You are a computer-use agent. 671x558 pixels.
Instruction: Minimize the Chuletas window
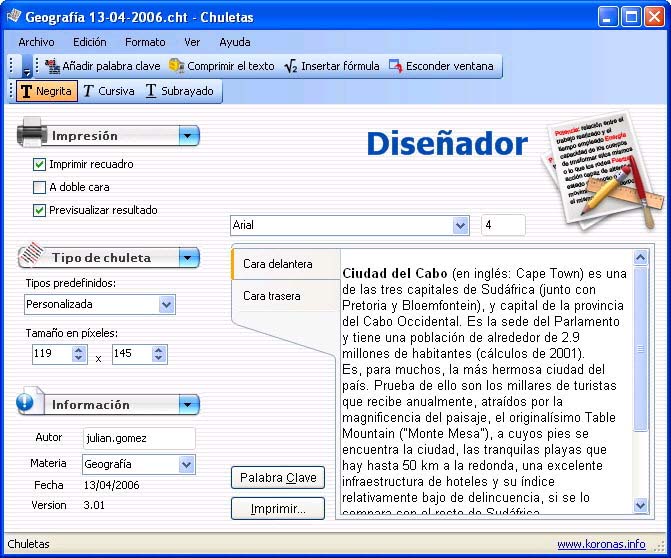pos(608,17)
